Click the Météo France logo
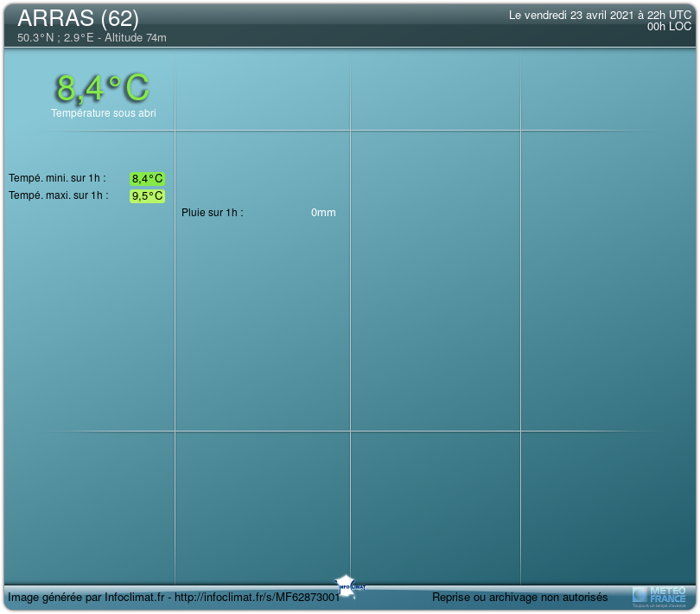The width and height of the screenshot is (700, 614). point(660,595)
